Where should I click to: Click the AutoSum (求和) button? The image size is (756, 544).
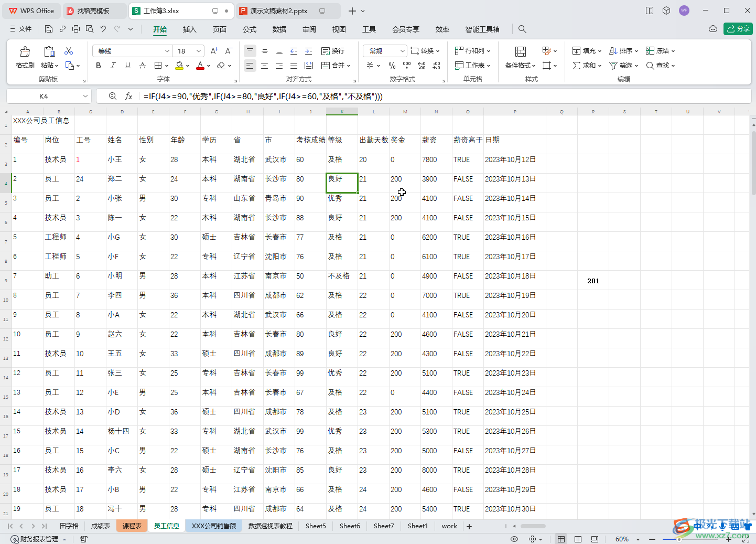(587, 66)
